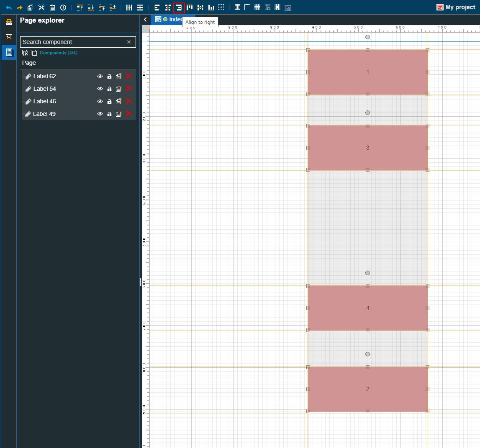Toggle visibility of Label 49
480x448 pixels.
click(100, 114)
